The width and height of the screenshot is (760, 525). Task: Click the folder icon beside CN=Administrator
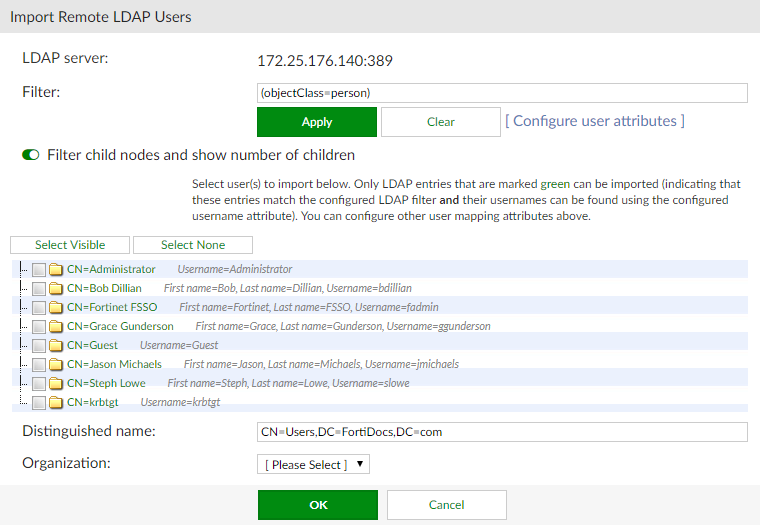(56, 269)
